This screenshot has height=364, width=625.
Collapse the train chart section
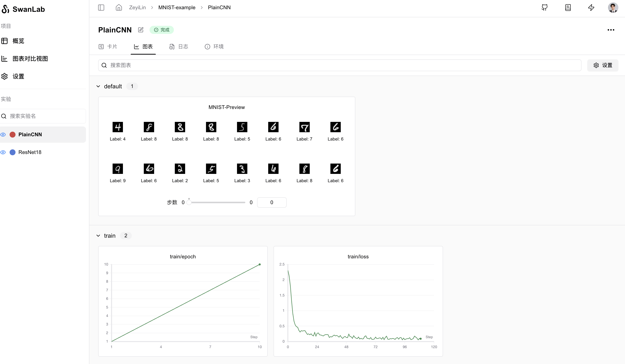point(98,236)
